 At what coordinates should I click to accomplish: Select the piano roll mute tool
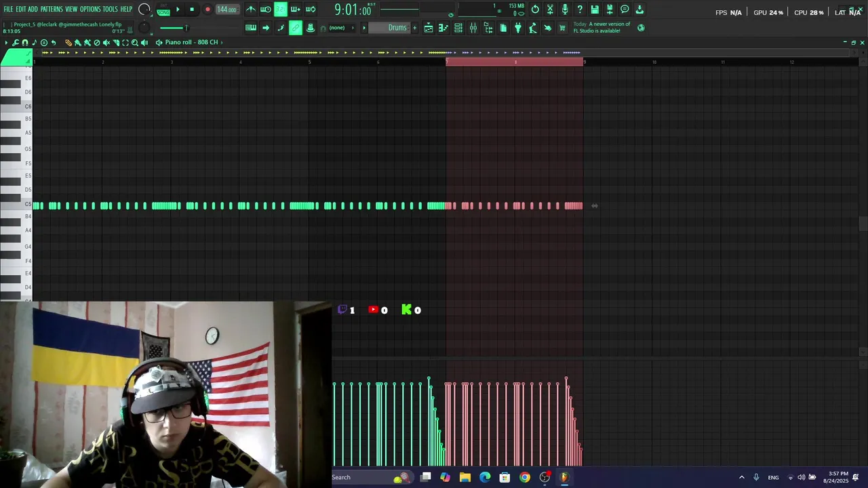(106, 42)
